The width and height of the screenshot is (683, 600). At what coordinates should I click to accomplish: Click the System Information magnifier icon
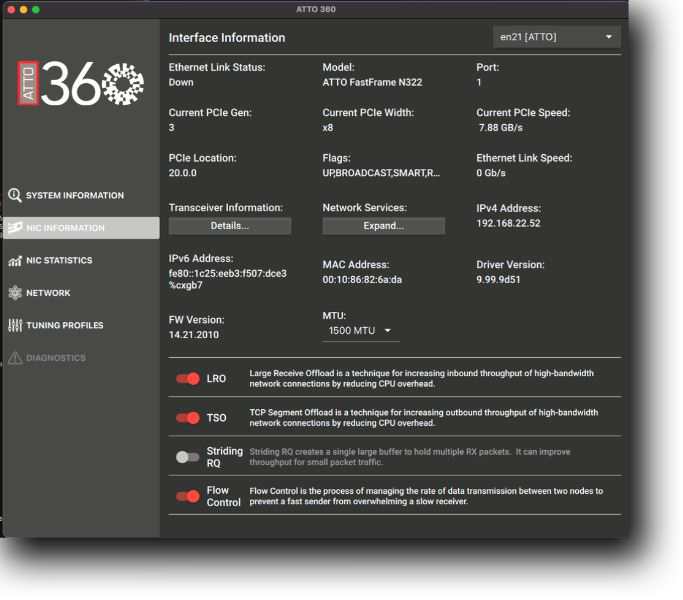pos(15,195)
